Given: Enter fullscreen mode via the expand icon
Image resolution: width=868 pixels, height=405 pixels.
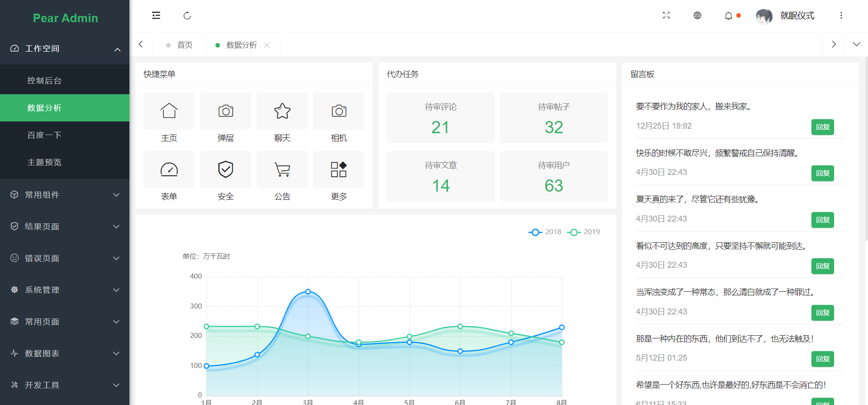Looking at the screenshot, I should (666, 15).
